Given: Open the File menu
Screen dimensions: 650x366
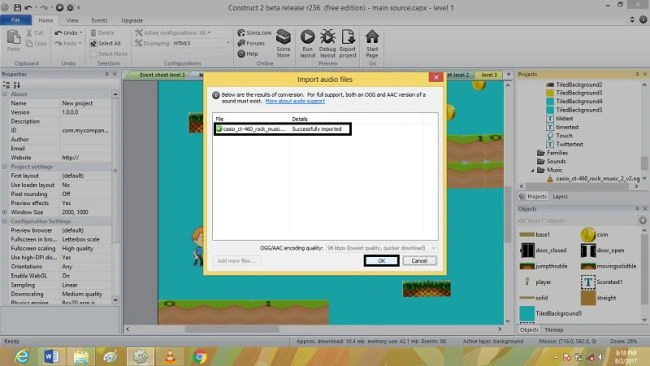Looking at the screenshot, I should click(x=16, y=20).
